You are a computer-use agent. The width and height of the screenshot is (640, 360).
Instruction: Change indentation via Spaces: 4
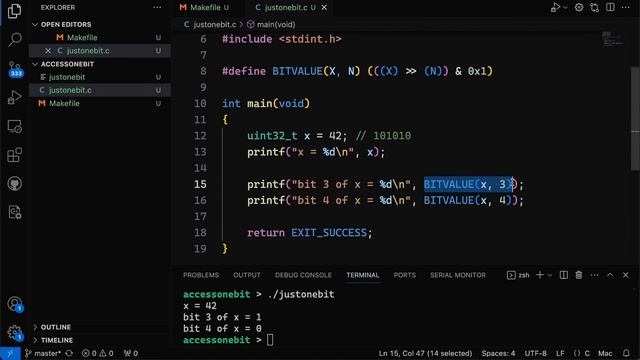pos(498,353)
